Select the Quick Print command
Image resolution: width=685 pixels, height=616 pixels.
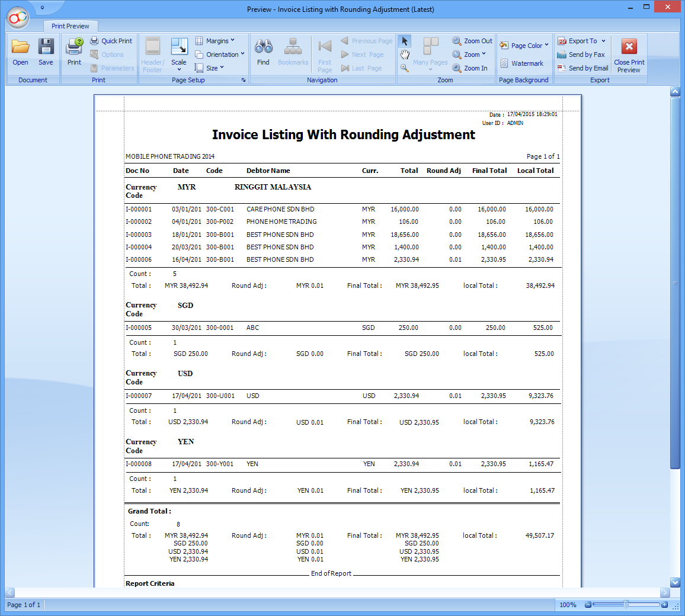click(x=111, y=40)
